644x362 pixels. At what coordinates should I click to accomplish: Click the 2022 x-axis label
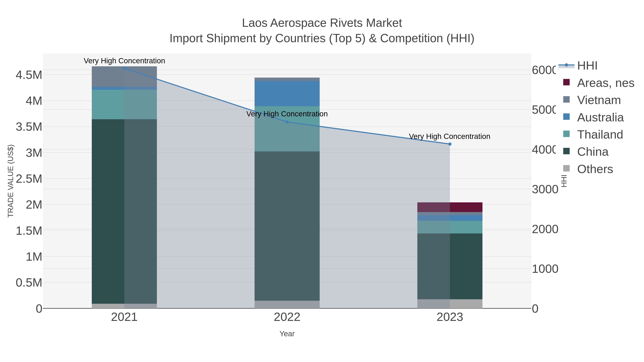coord(287,317)
